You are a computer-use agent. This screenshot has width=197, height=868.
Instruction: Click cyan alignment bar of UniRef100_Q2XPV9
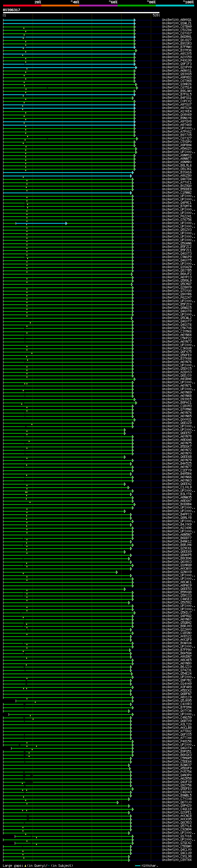pos(70,68)
